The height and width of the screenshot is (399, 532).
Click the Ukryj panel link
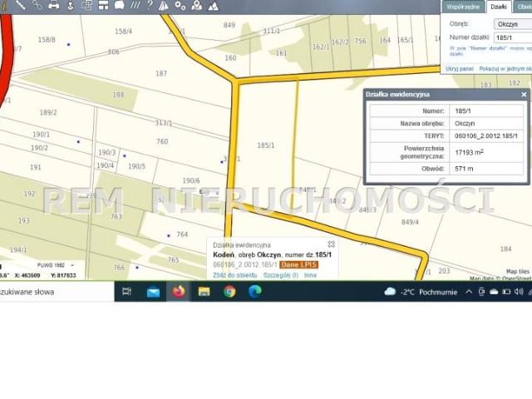click(x=459, y=69)
